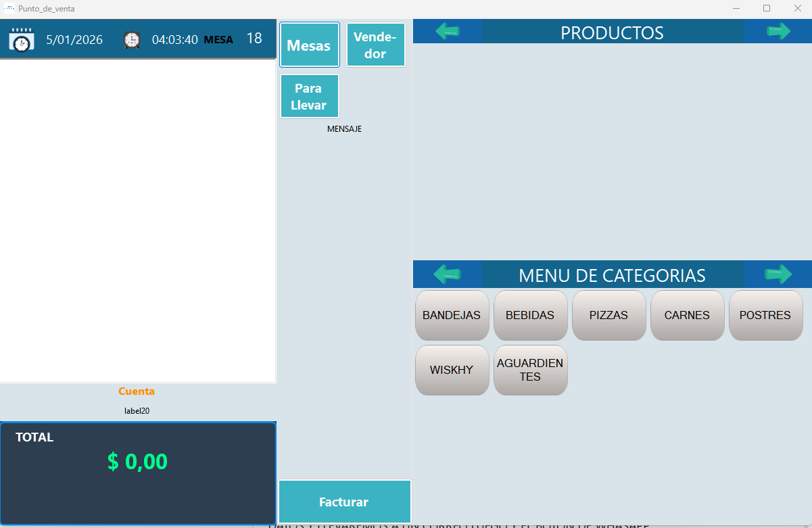Open the AGUARDIENTES category
This screenshot has width=812, height=528.
coord(530,370)
